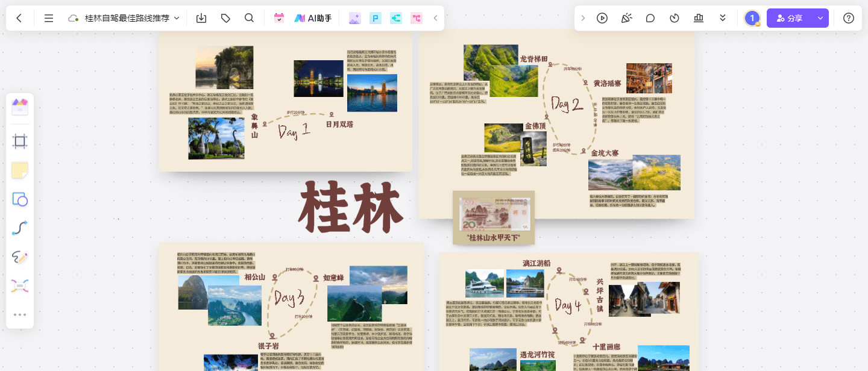This screenshot has height=371, width=868.
Task: Select the Shapes tool
Action: point(20,199)
